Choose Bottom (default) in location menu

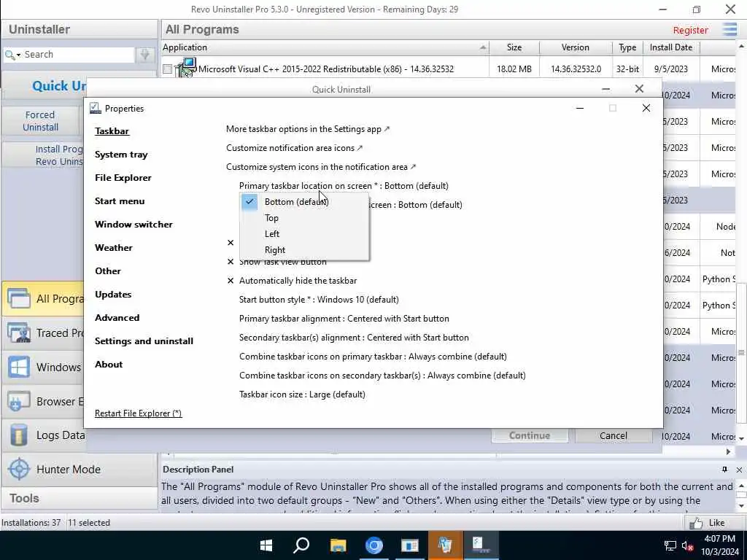(297, 202)
